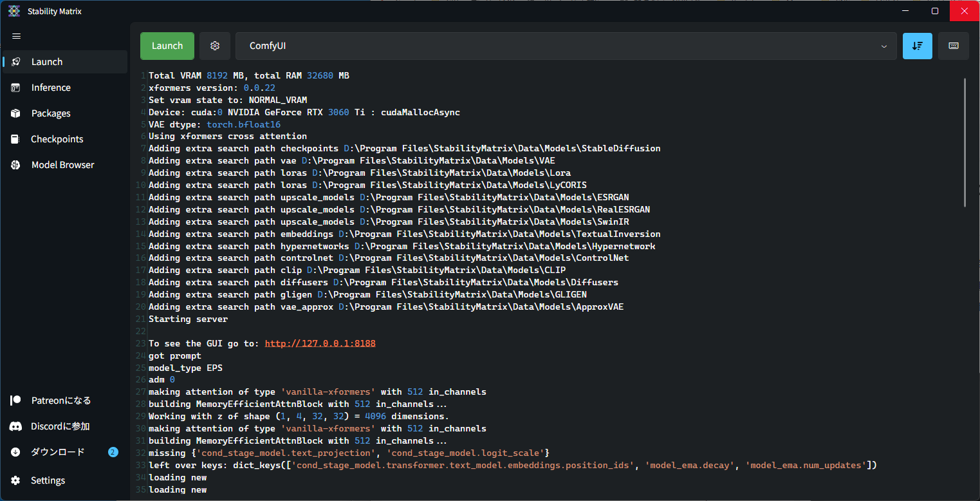Open the Model Browser page
The width and height of the screenshot is (980, 501).
point(64,165)
